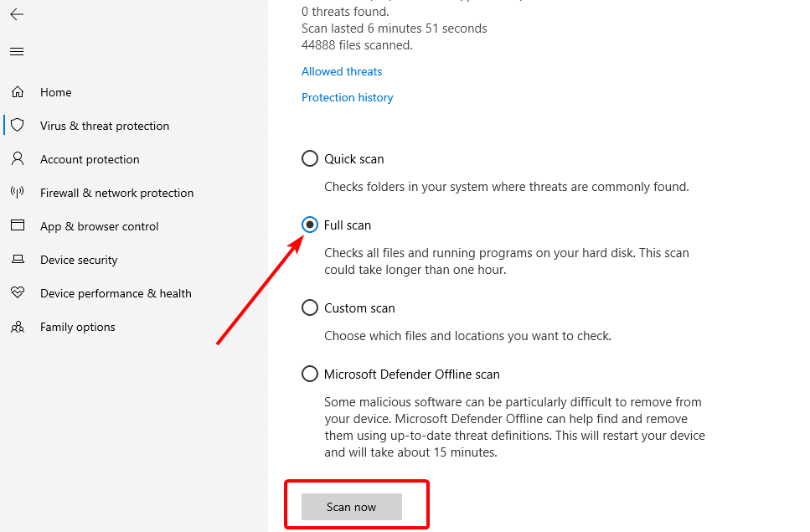Viewport: 810px width, 532px height.
Task: Click the Device security laptop icon
Action: [x=17, y=260]
